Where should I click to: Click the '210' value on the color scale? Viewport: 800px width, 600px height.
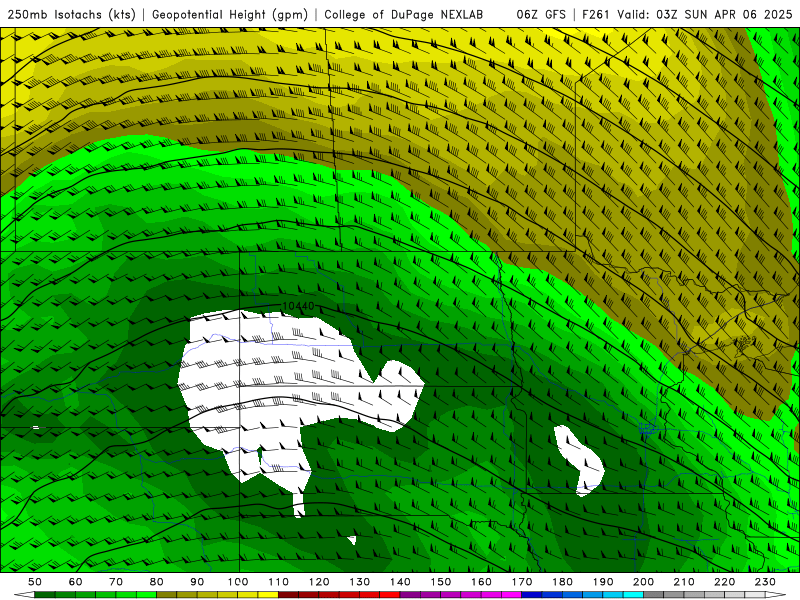pos(684,582)
